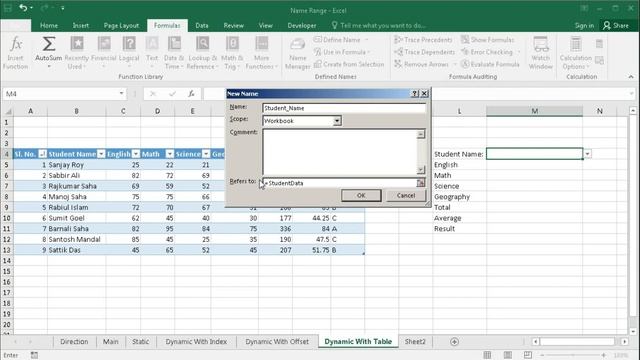Switch to the Page Layout ribbon tab
Viewport: 640px width, 360px height.
click(x=121, y=25)
